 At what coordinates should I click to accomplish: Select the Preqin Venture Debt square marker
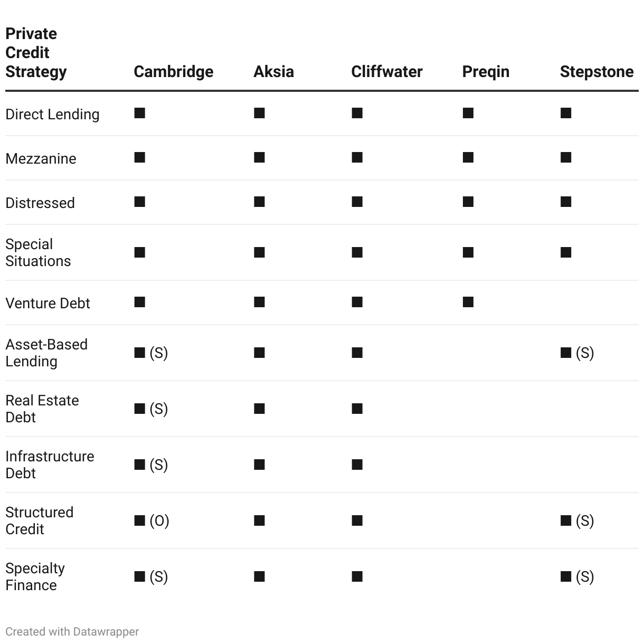pyautogui.click(x=468, y=302)
